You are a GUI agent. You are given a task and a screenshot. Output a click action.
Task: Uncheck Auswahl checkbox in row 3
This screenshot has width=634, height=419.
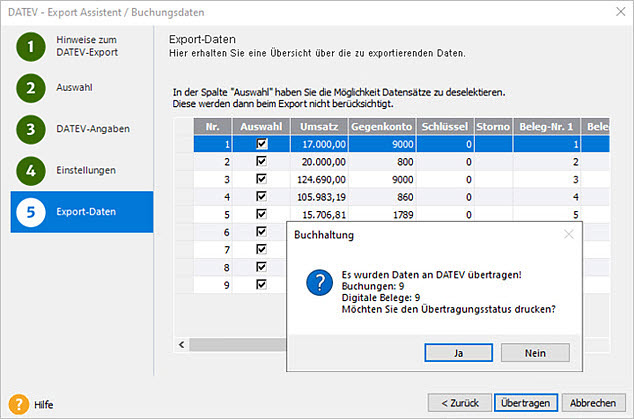tap(262, 179)
